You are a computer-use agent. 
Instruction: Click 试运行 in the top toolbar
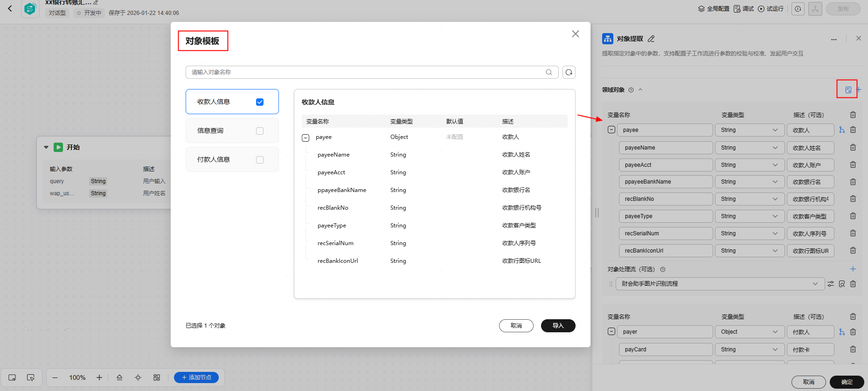(771, 9)
